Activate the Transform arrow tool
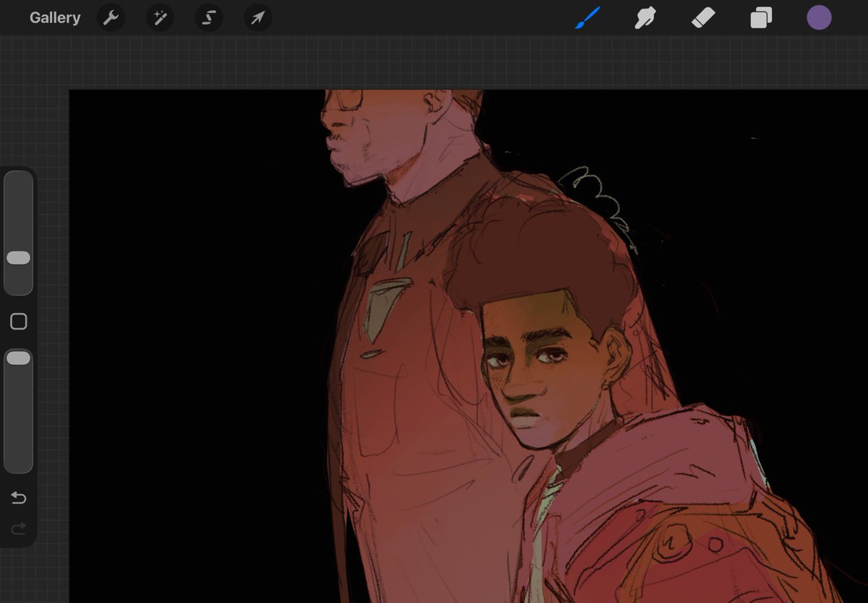The height and width of the screenshot is (603, 868). click(258, 18)
